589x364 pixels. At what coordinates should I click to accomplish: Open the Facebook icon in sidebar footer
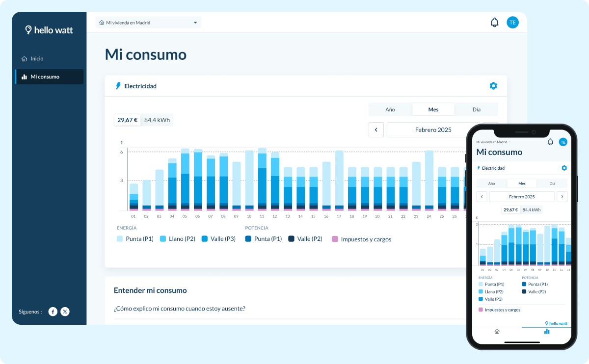coord(53,312)
